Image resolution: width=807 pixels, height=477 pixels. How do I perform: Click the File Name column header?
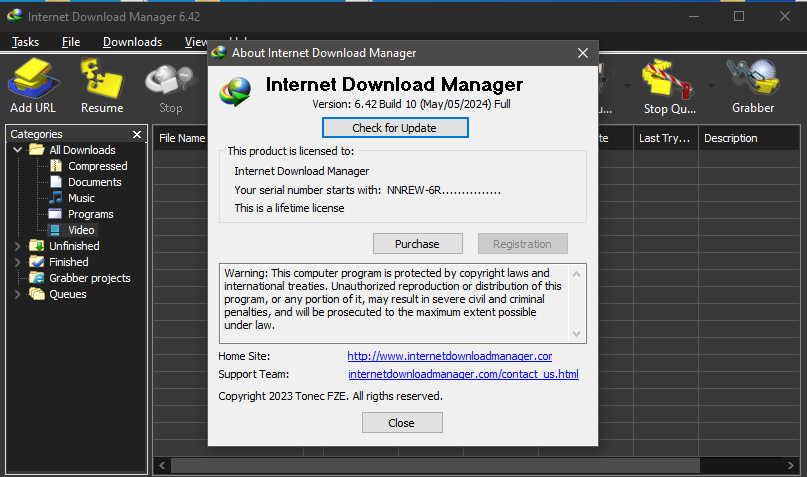(x=182, y=138)
